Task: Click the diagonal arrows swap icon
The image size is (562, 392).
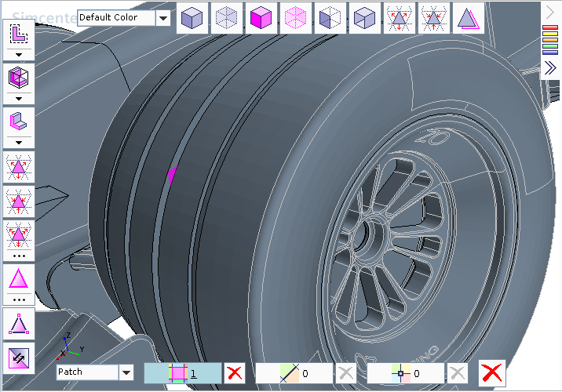Action: tap(18, 358)
